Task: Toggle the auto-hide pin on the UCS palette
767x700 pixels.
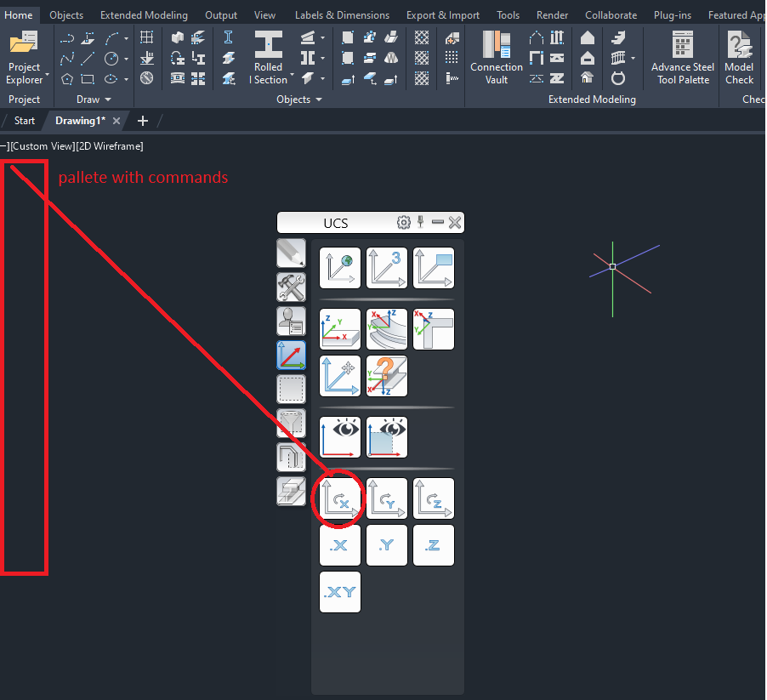Action: coord(421,222)
